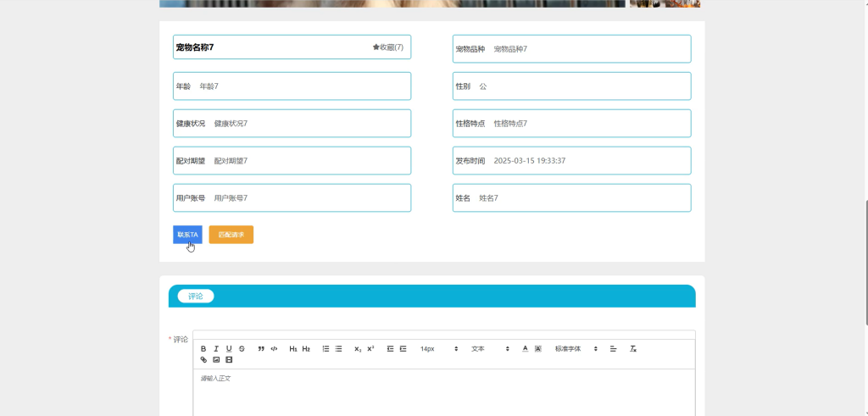Click the page vertical scrollbar
This screenshot has height=416, width=868.
pyautogui.click(x=865, y=263)
